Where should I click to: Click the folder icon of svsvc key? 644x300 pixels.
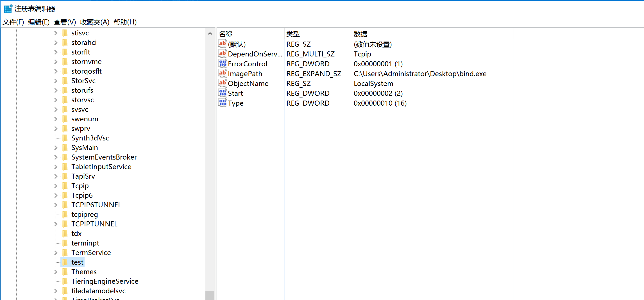[65, 109]
